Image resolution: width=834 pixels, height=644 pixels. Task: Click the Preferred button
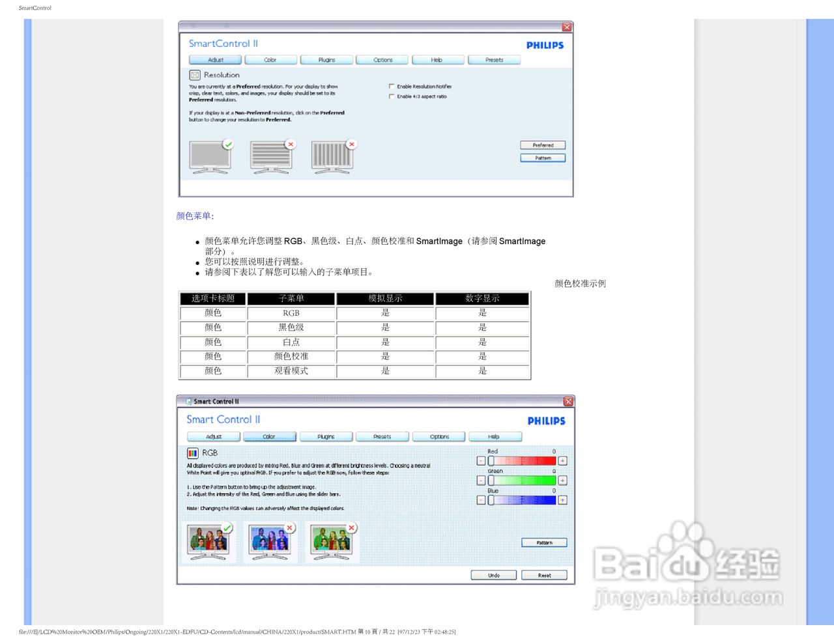543,145
